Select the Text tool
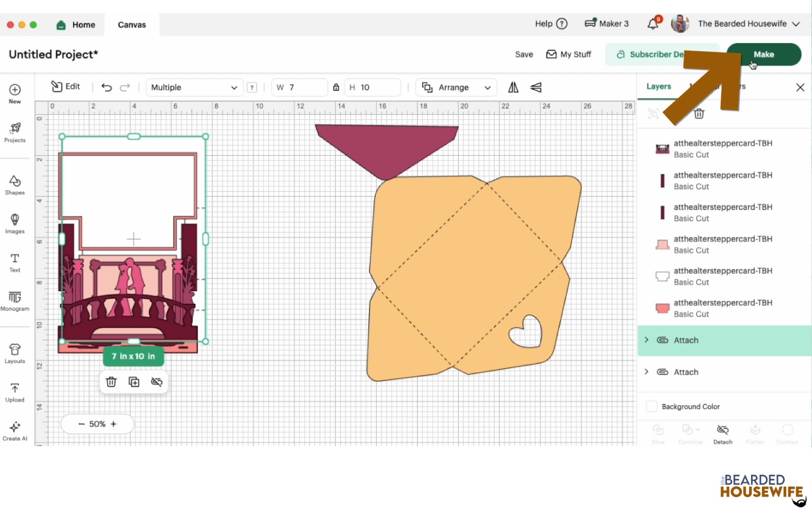 click(x=15, y=262)
